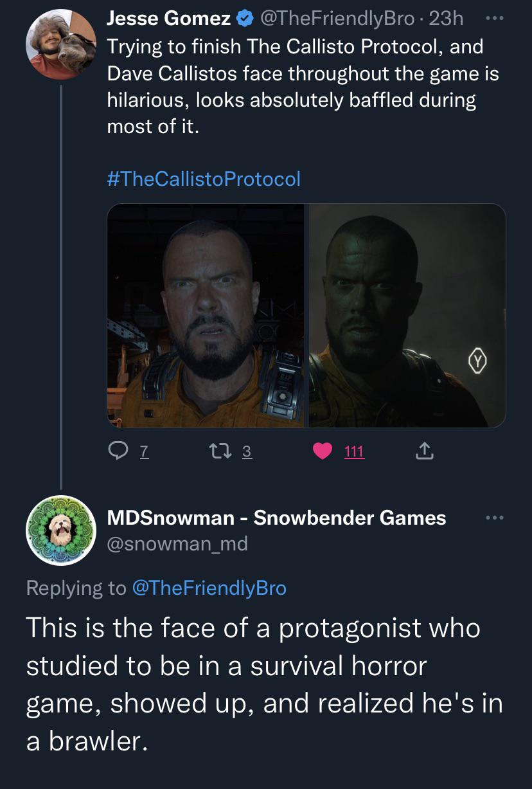Screen dimensions: 532x789
Task: View the 3 retweets count
Action: point(247,453)
